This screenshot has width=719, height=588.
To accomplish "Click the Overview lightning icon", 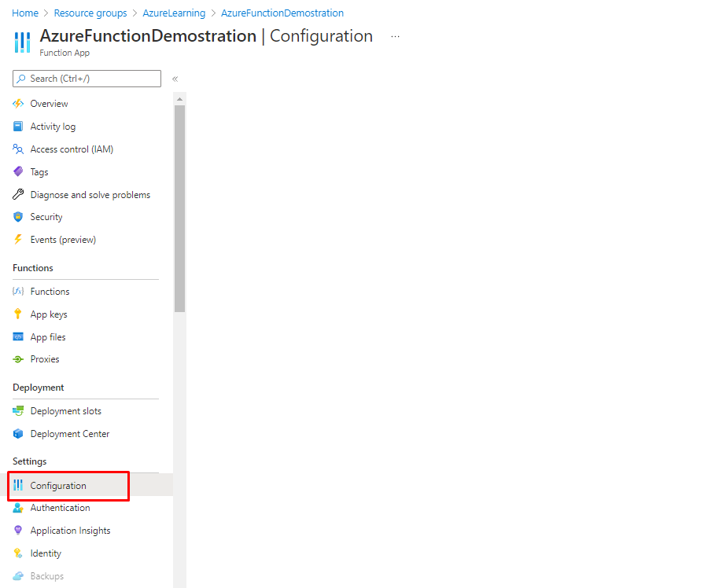I will [x=18, y=104].
